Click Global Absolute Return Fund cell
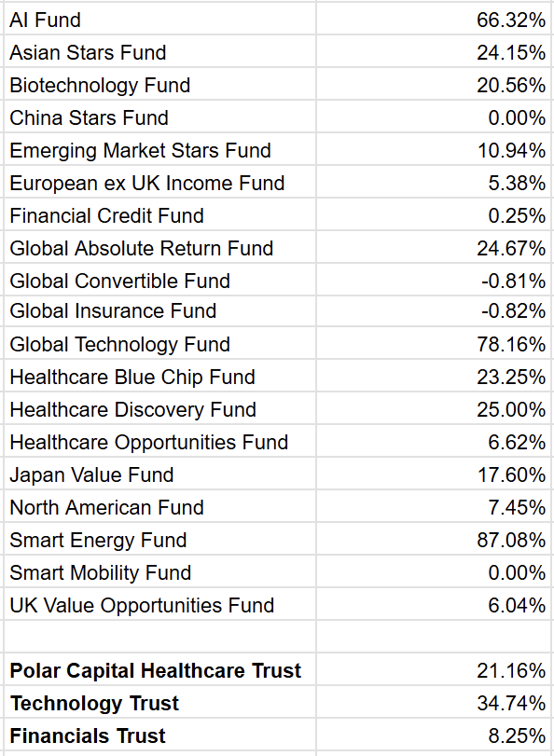Screen dimensions: 554x756 point(159,247)
